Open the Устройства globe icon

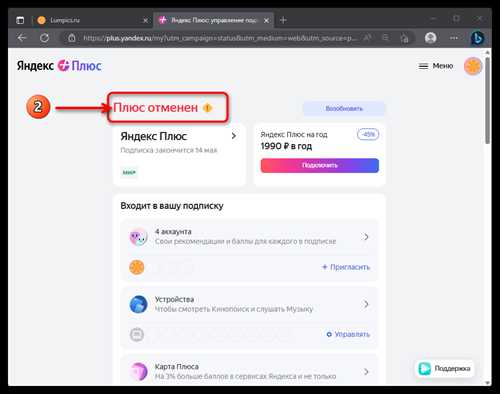(x=138, y=304)
